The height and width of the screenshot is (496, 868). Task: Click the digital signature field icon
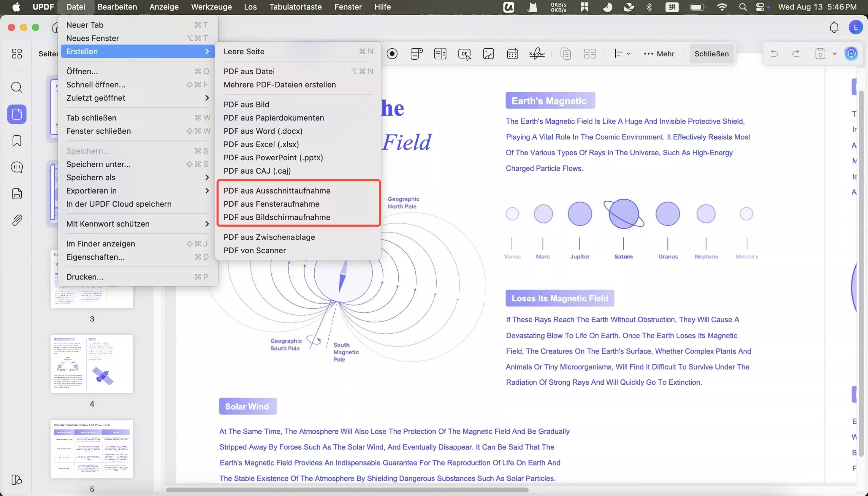pos(536,54)
